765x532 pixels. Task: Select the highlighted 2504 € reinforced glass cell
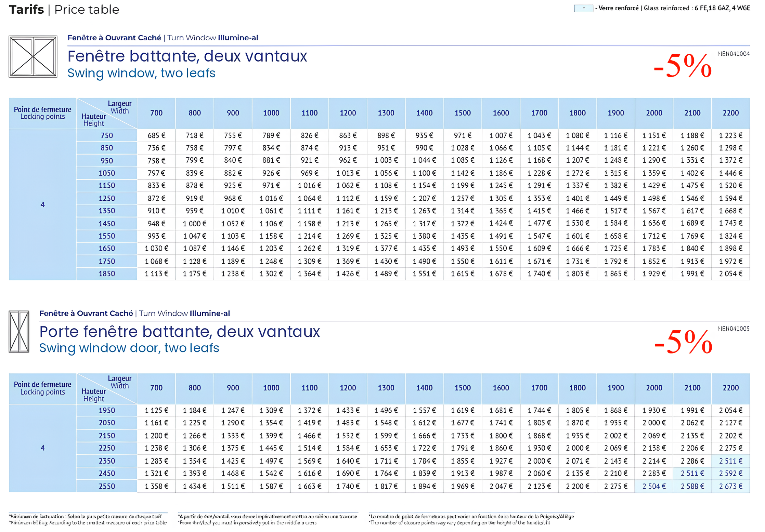[x=653, y=486]
